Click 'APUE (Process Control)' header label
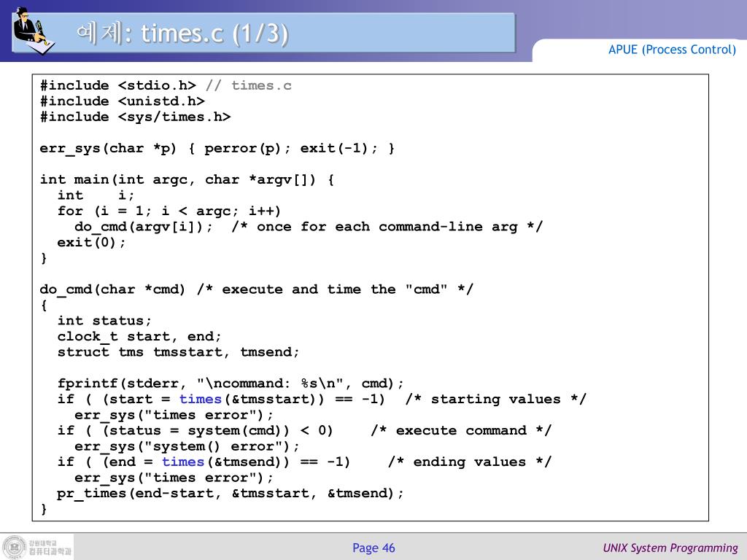The image size is (747, 560). coord(672,50)
